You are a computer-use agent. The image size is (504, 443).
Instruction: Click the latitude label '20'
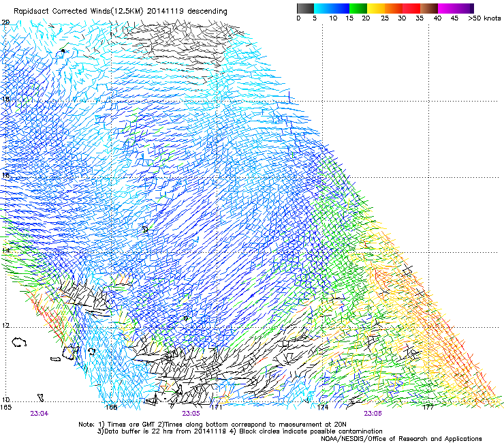click(x=5, y=22)
